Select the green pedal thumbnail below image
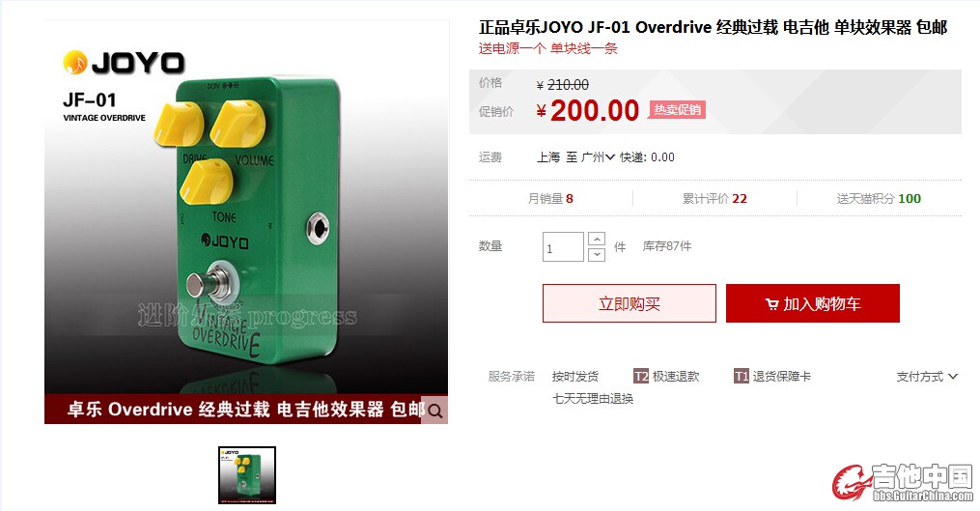The height and width of the screenshot is (511, 980). (247, 475)
